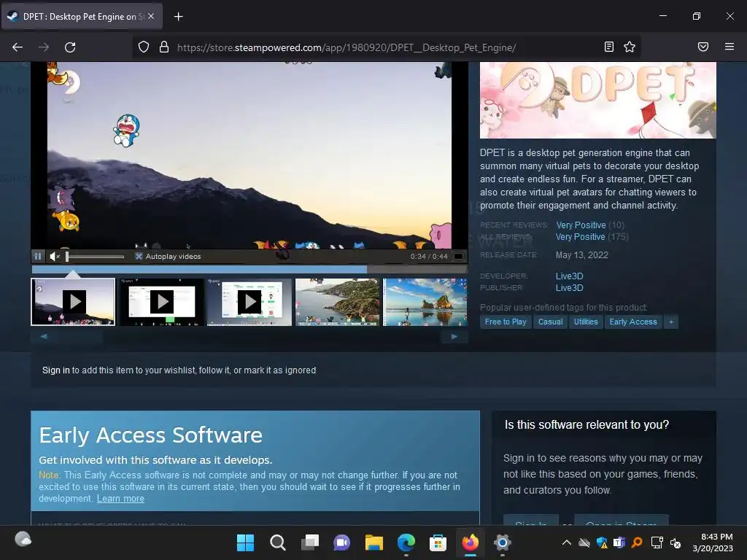The width and height of the screenshot is (747, 560).
Task: Open Windows Security tray icon
Action: (602, 542)
